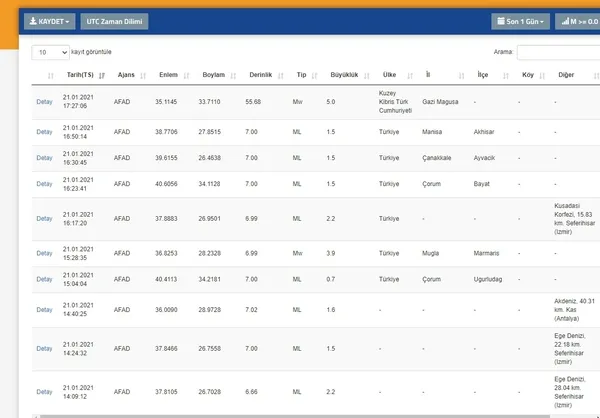Click the Arama search input field
This screenshot has width=600, height=418.
pos(558,51)
